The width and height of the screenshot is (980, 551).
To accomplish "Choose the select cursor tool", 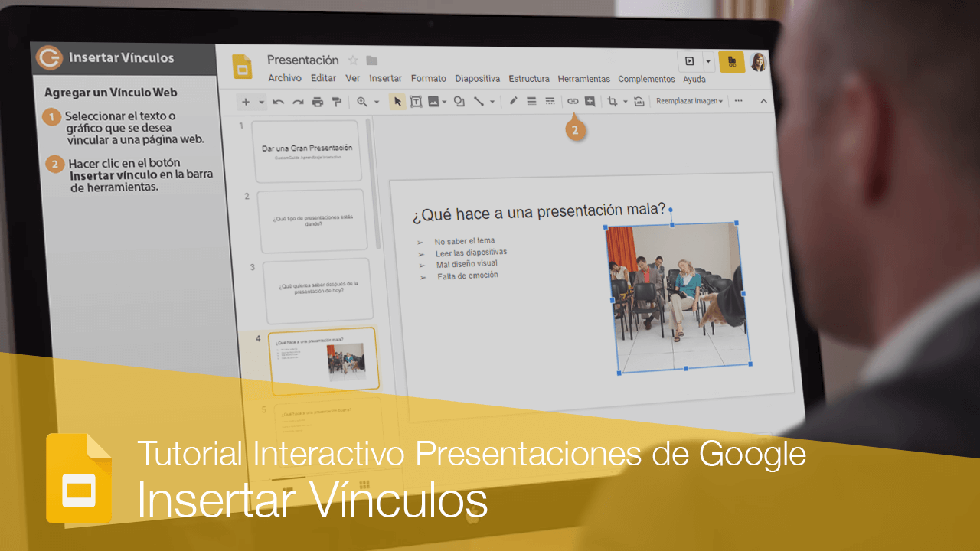I will tap(397, 101).
